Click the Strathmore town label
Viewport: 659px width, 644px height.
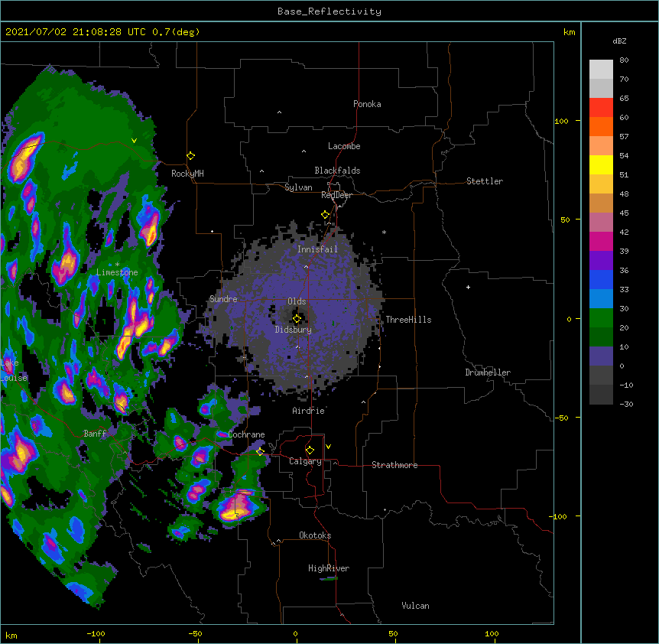pos(394,465)
